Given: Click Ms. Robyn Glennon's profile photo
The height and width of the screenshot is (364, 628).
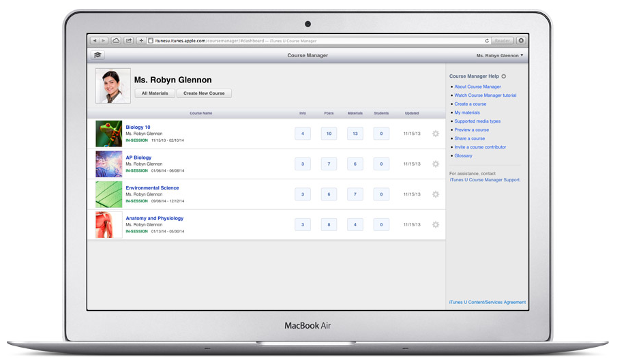Looking at the screenshot, I should pos(113,86).
